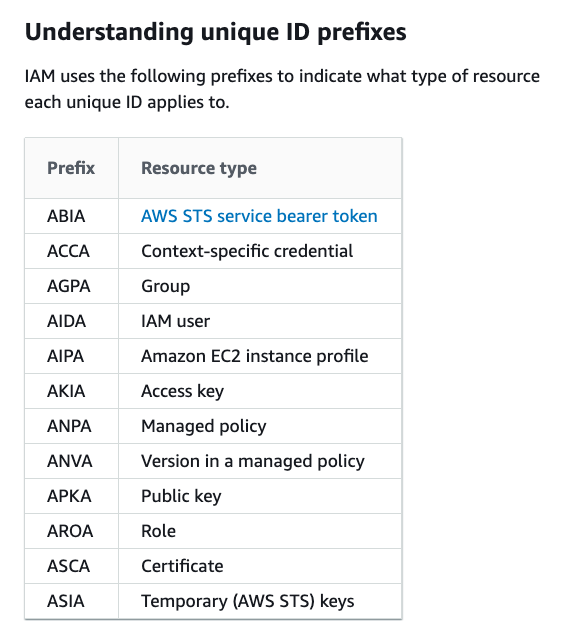The height and width of the screenshot is (639, 564).
Task: Click 'Temporary (AWS STS) keys' cell
Action: (x=260, y=602)
